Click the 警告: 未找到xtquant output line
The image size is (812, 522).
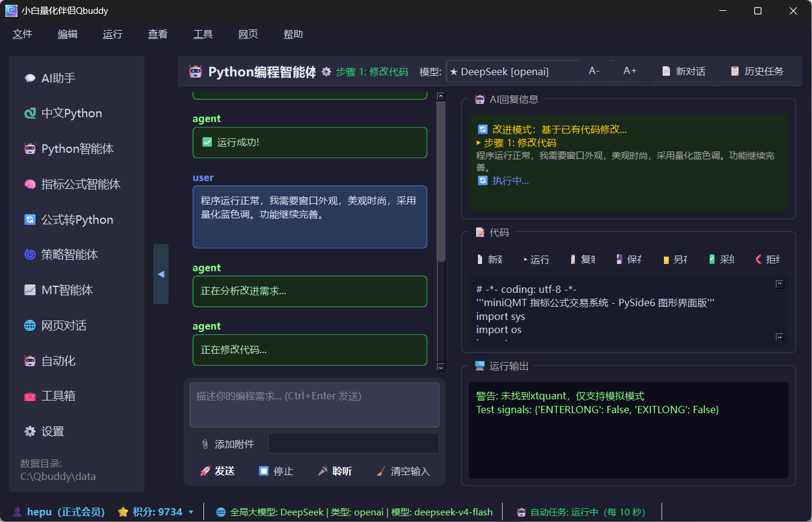pyautogui.click(x=560, y=396)
